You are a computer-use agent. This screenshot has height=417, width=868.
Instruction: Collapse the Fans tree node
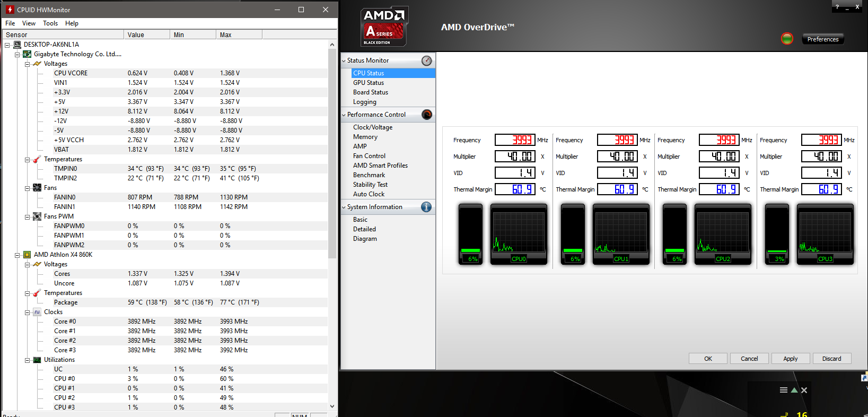(x=27, y=188)
